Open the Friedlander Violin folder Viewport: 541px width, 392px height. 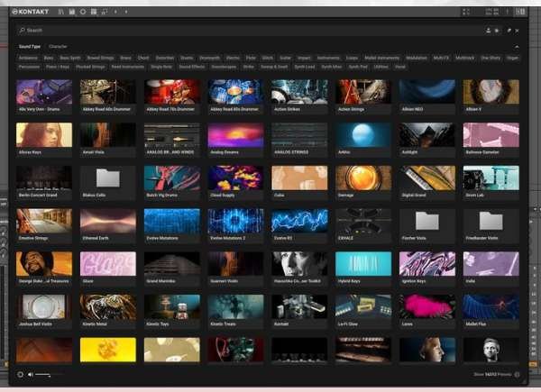(x=491, y=225)
